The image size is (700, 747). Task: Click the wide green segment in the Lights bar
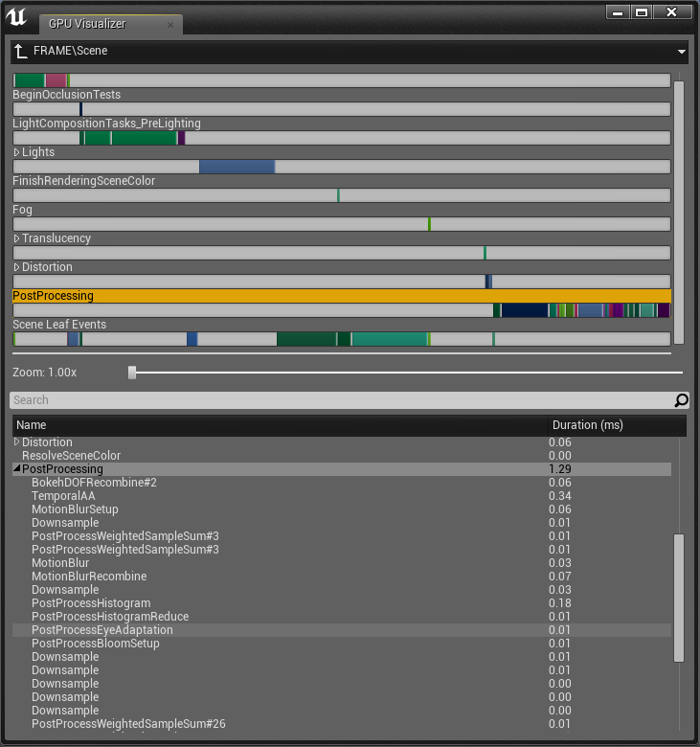click(145, 138)
